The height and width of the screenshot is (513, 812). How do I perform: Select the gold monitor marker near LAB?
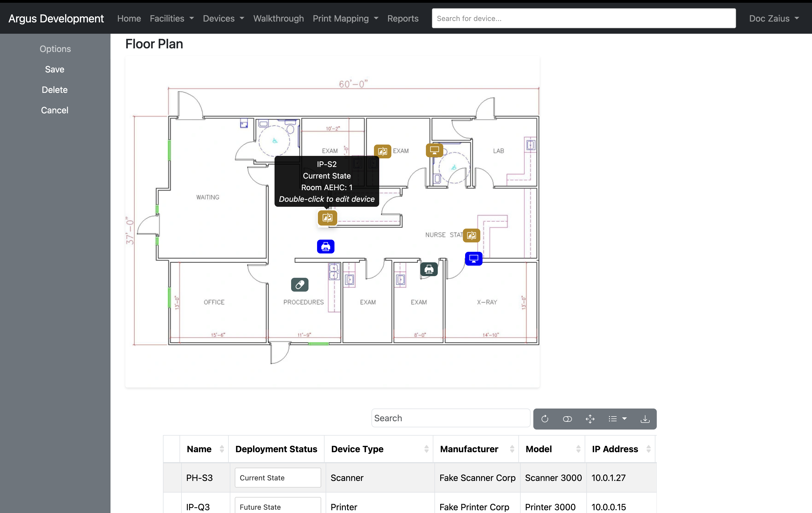434,150
